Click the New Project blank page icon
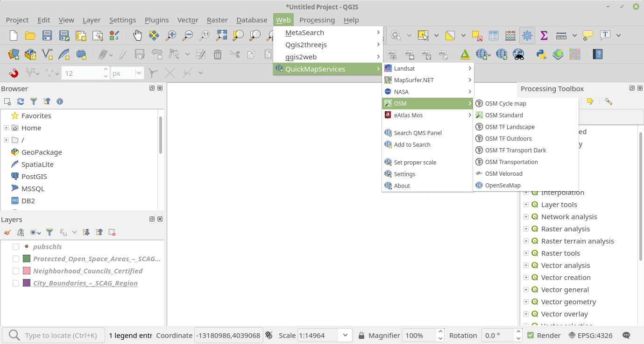This screenshot has height=344, width=644. pyautogui.click(x=14, y=36)
